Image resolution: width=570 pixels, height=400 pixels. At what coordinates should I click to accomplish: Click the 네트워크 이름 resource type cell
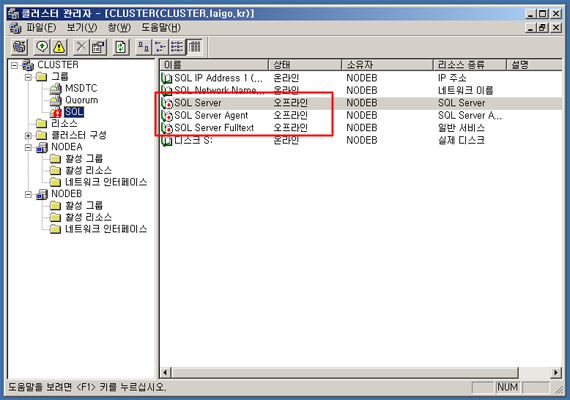tap(465, 91)
